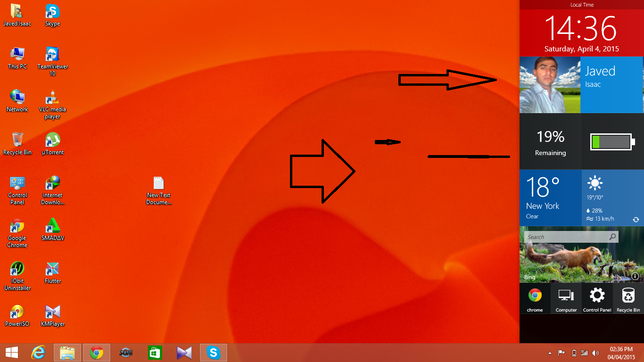
Task: View Bing wallpaper info button
Action: pos(636,277)
